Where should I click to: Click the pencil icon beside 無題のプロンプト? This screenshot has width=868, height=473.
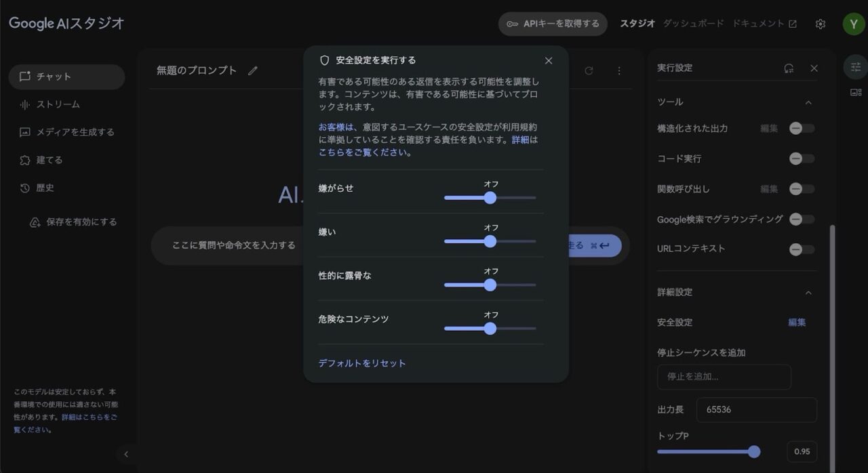pos(253,70)
